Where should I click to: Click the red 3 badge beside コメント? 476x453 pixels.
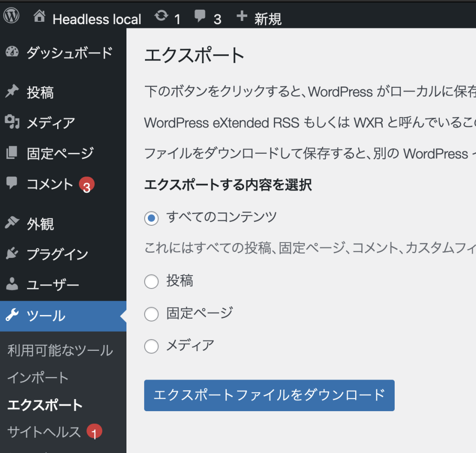pos(87,184)
